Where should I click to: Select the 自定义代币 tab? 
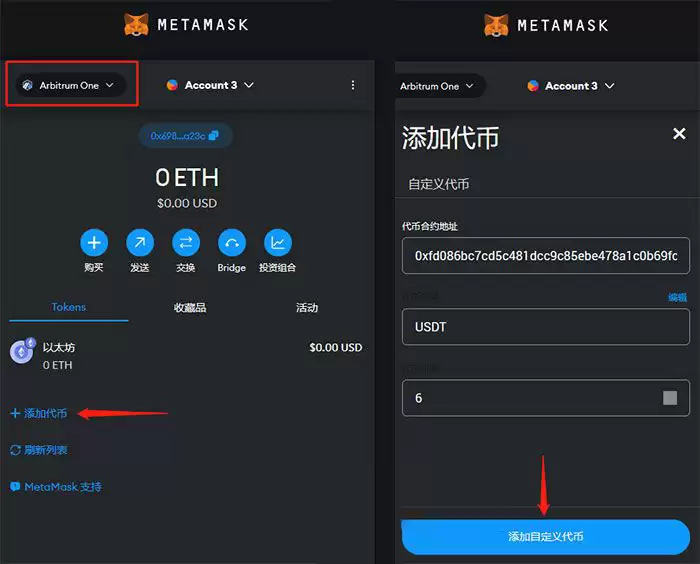pyautogui.click(x=439, y=184)
